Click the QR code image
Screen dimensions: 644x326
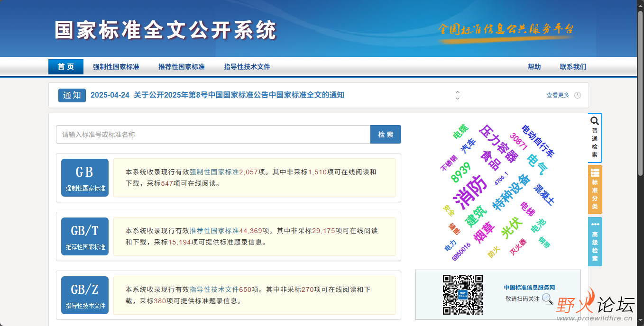tap(463, 294)
